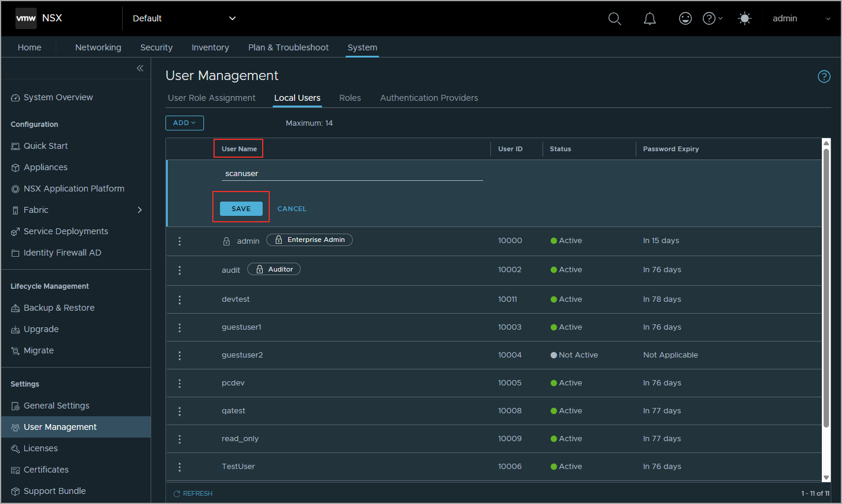Click CANCEL to discard new user
842x504 pixels.
292,209
